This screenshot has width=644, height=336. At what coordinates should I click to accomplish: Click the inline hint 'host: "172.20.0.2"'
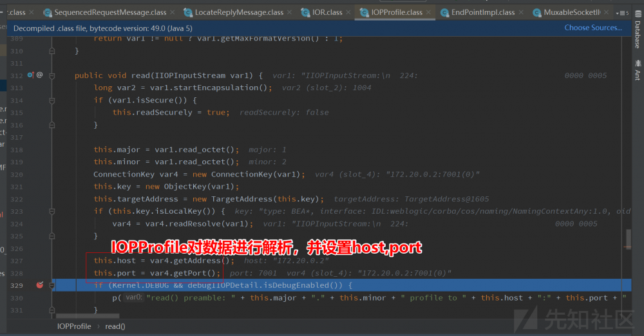(287, 261)
